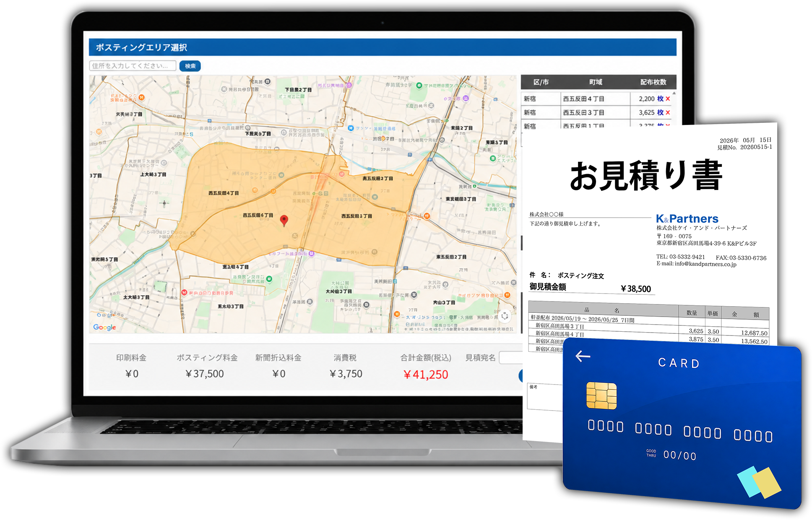Click the 新聞折込料金 label
The image size is (812, 520).
point(278,358)
